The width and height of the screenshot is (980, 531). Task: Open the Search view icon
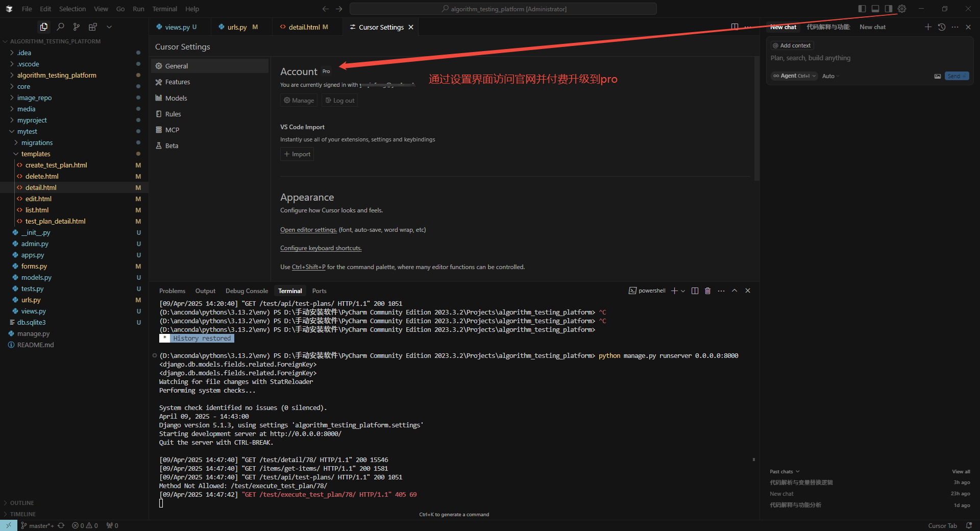(x=60, y=27)
